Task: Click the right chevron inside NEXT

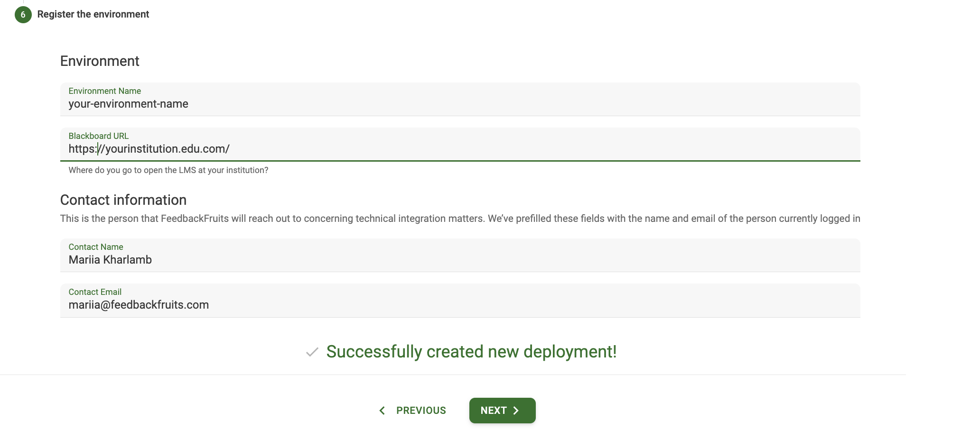Action: point(516,411)
